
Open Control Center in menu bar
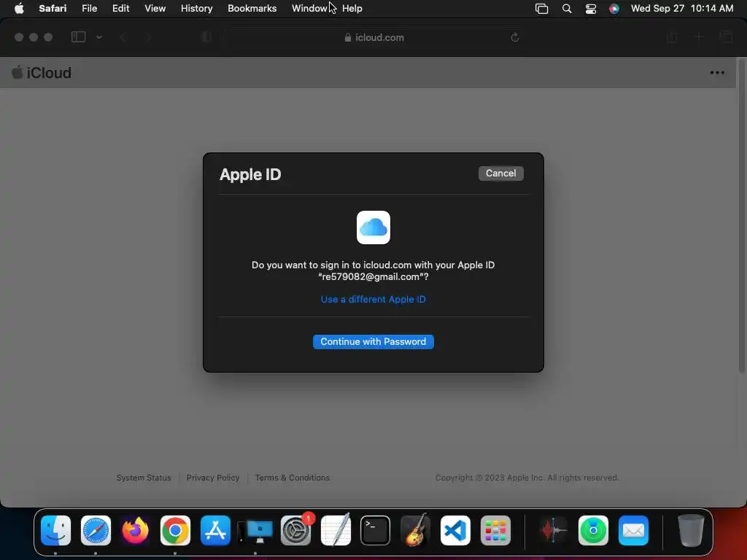(x=591, y=9)
